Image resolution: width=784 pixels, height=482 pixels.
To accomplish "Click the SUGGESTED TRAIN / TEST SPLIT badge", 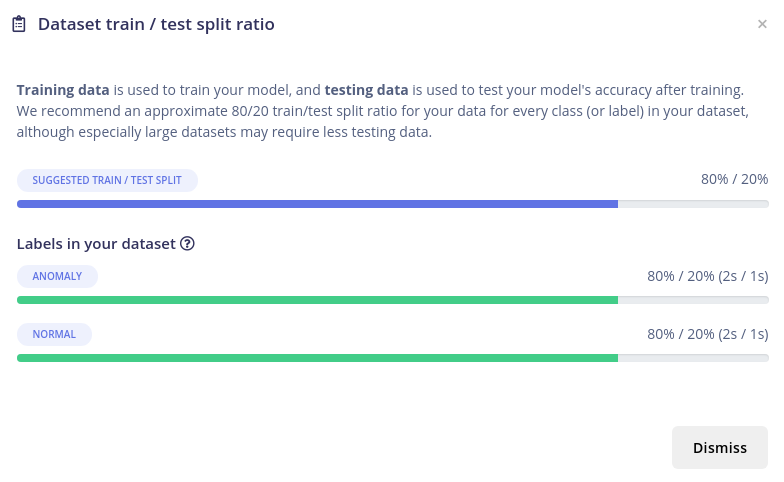I will 107,180.
